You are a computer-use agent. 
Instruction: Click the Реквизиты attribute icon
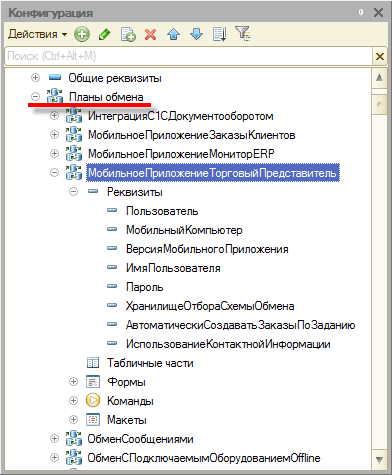[x=93, y=192]
